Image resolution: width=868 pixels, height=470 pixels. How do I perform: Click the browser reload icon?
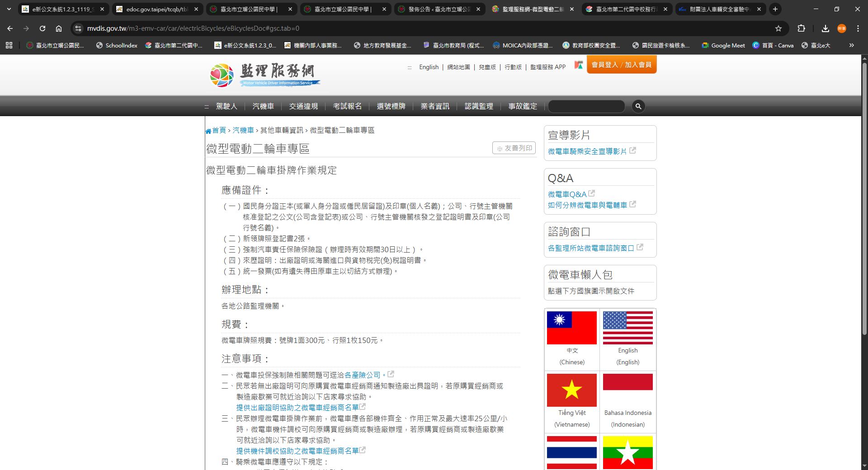point(42,28)
